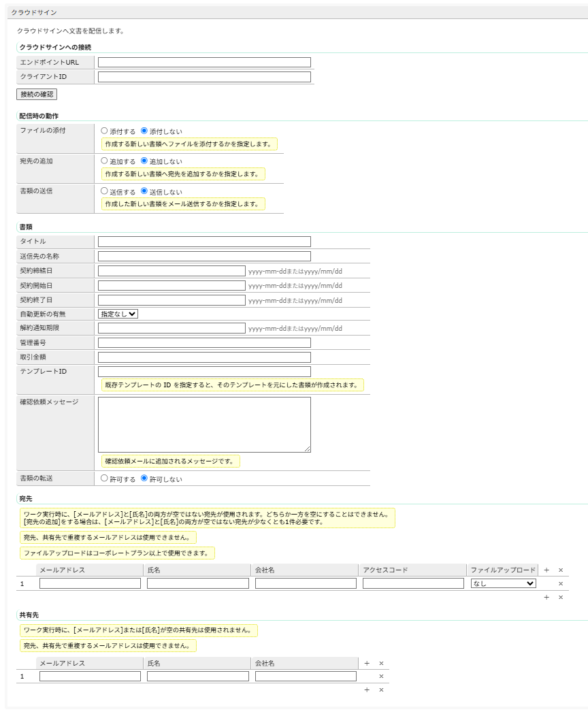This screenshot has height=714, width=588.
Task: Focus 宛先 row 1 メールアドレス field
Action: pos(91,583)
